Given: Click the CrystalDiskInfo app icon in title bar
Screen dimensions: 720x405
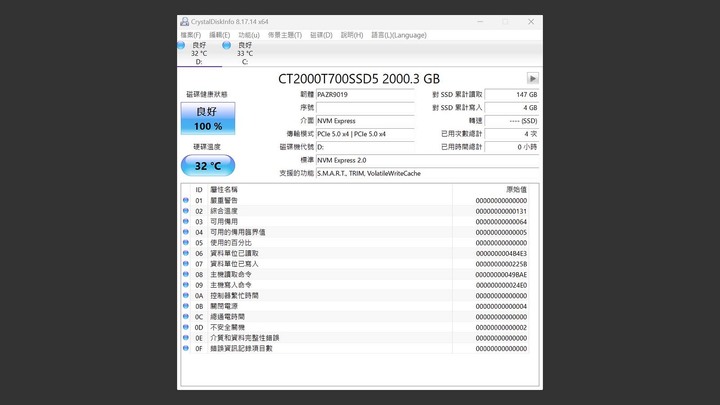Looking at the screenshot, I should (184, 22).
